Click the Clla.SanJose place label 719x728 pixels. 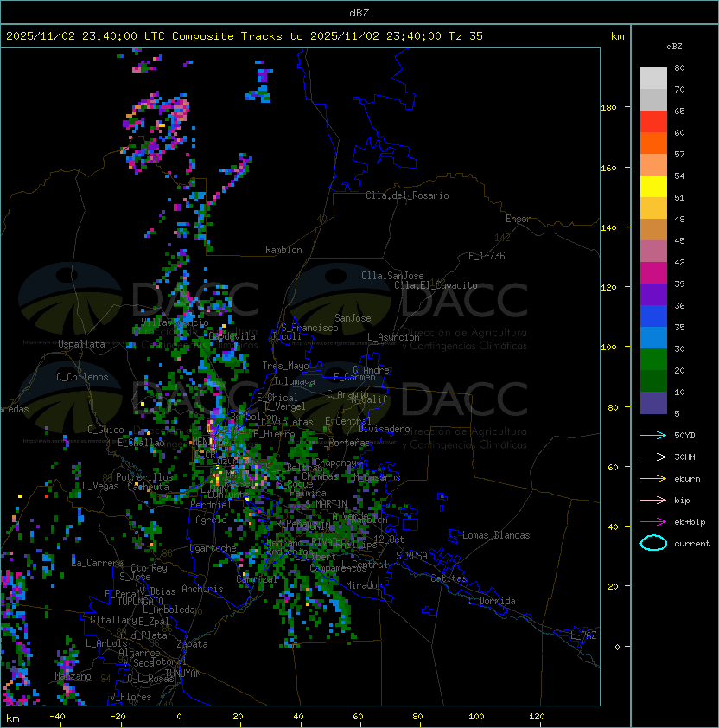click(x=392, y=276)
